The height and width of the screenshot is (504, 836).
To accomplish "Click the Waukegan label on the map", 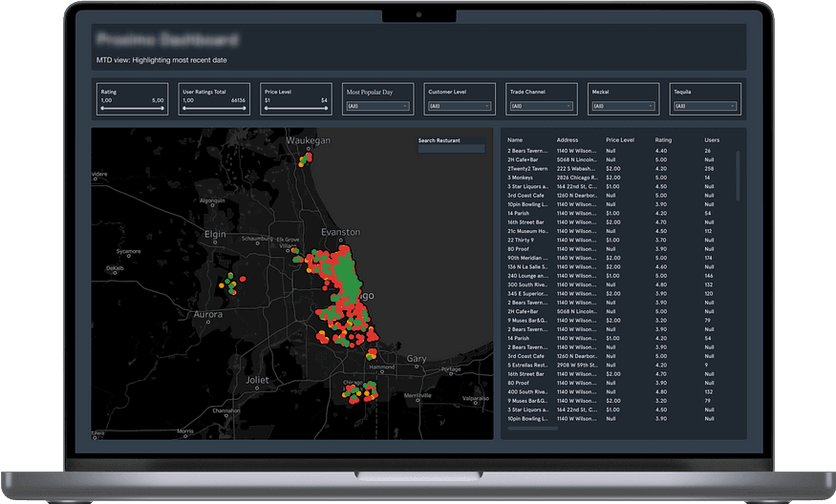I will point(309,140).
